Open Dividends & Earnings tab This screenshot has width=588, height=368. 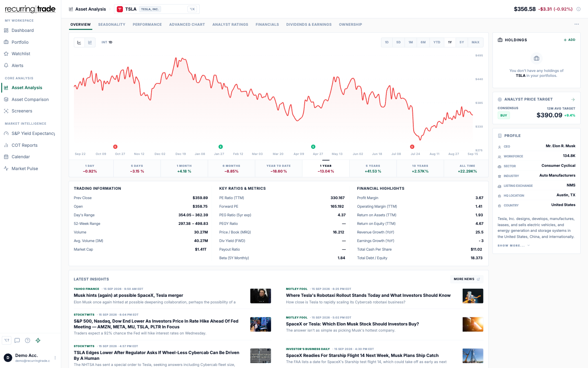(x=309, y=25)
